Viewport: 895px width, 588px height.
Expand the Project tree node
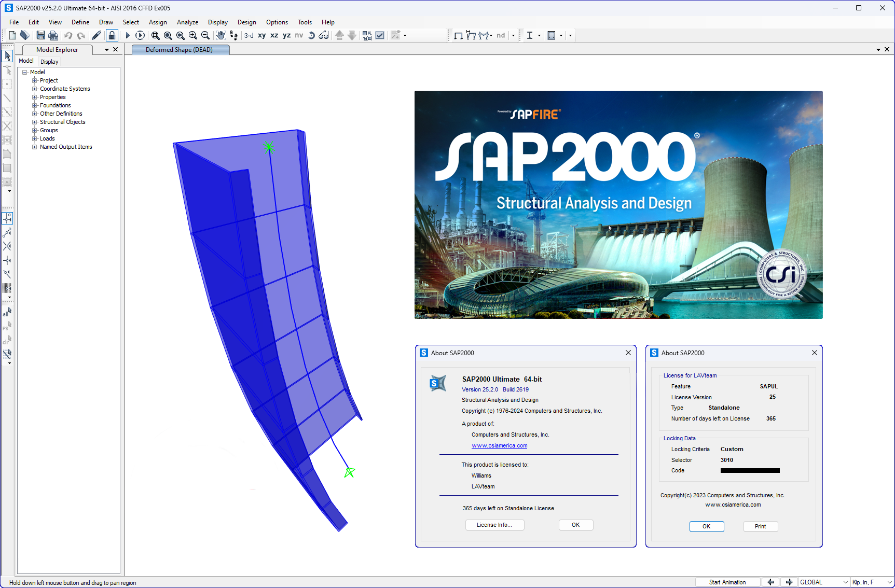coord(35,80)
